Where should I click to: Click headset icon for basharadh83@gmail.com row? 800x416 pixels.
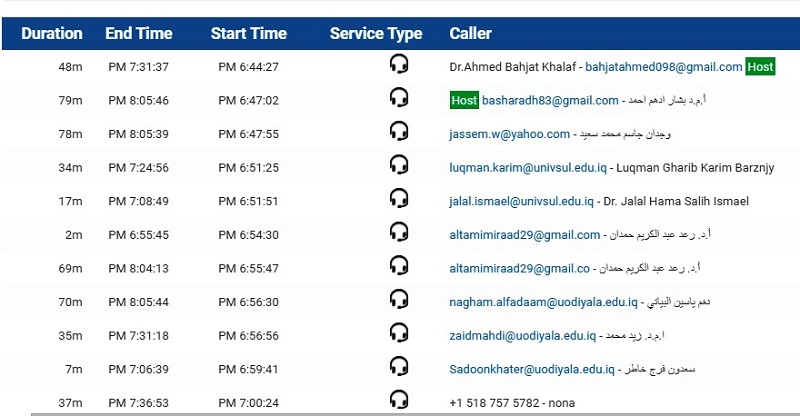399,97
